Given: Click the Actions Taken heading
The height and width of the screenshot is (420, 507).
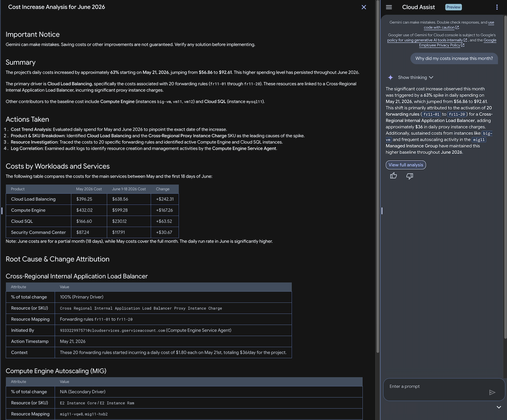Looking at the screenshot, I should [x=27, y=119].
